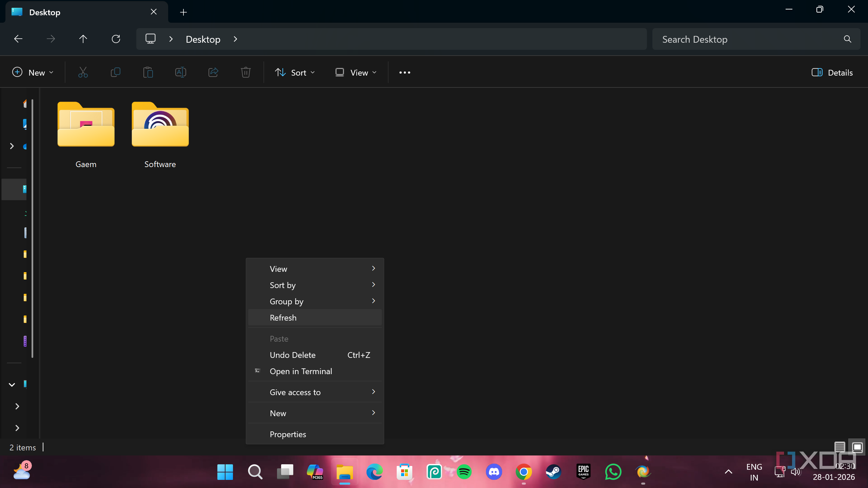
Task: Expand the View submenu in the context menu
Action: point(315,269)
